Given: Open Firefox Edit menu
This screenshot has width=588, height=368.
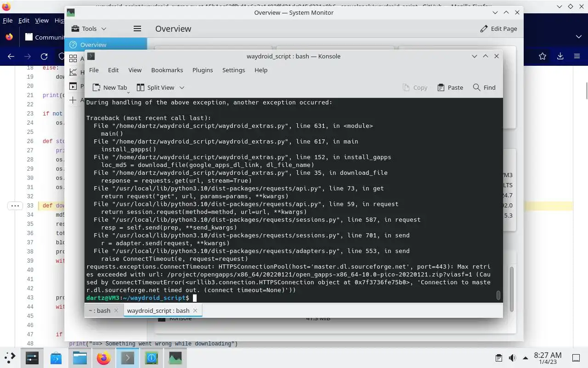Looking at the screenshot, I should [x=24, y=20].
